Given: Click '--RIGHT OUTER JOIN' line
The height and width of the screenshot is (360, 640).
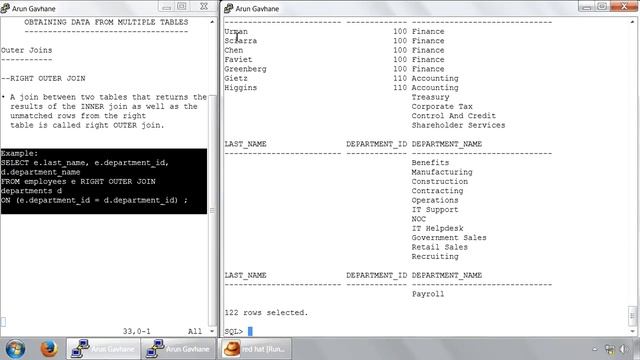Looking at the screenshot, I should coord(43,78).
